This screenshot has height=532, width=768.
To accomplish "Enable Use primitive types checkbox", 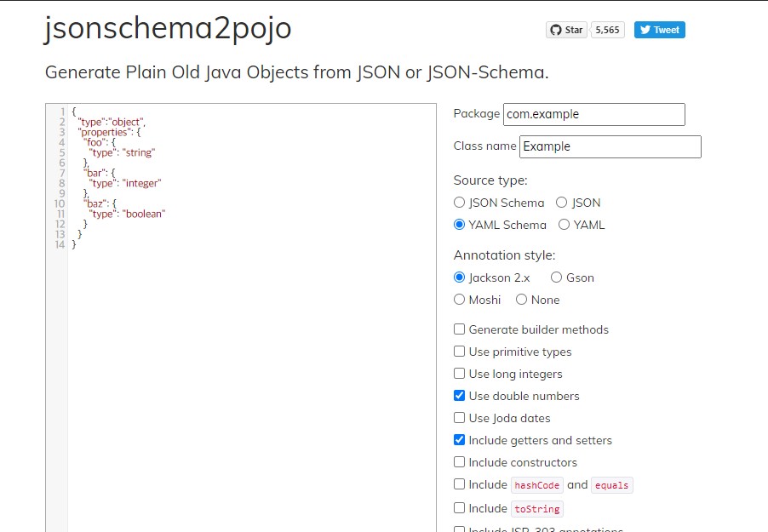I will 459,352.
